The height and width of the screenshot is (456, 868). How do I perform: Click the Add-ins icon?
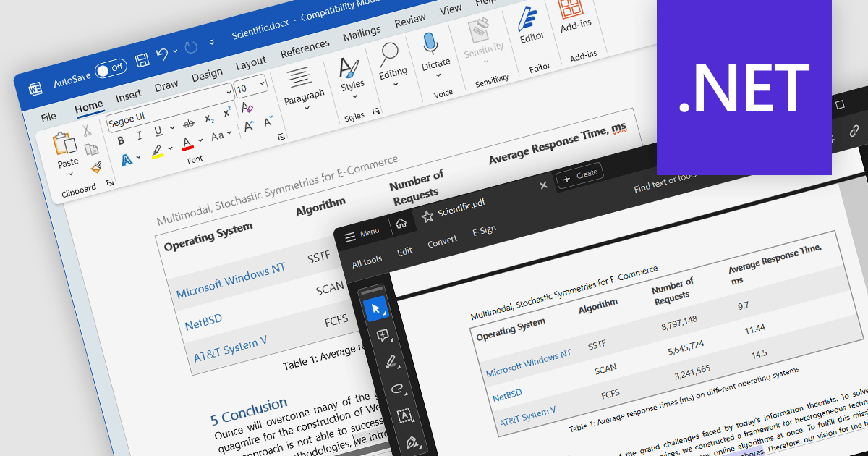tap(571, 9)
